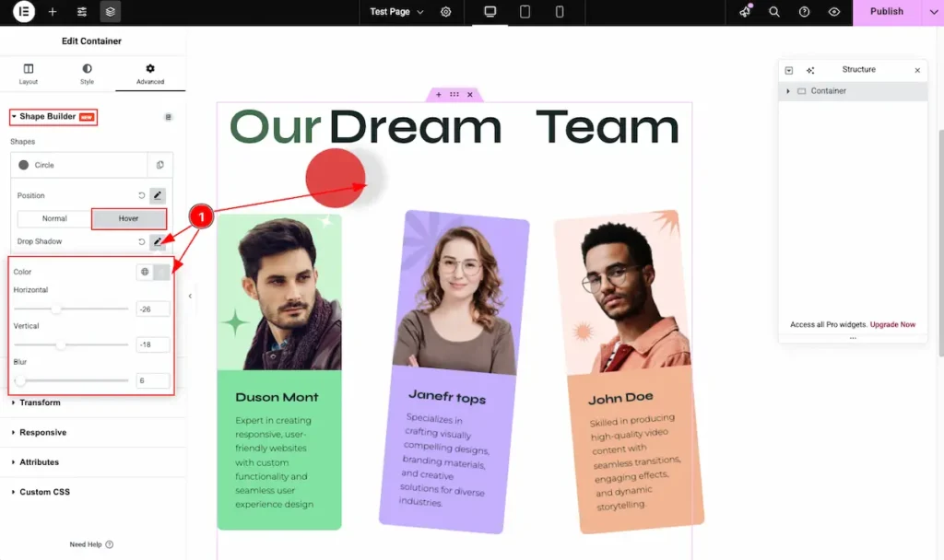Expand the Transform section
This screenshot has height=560, width=944.
(x=40, y=402)
